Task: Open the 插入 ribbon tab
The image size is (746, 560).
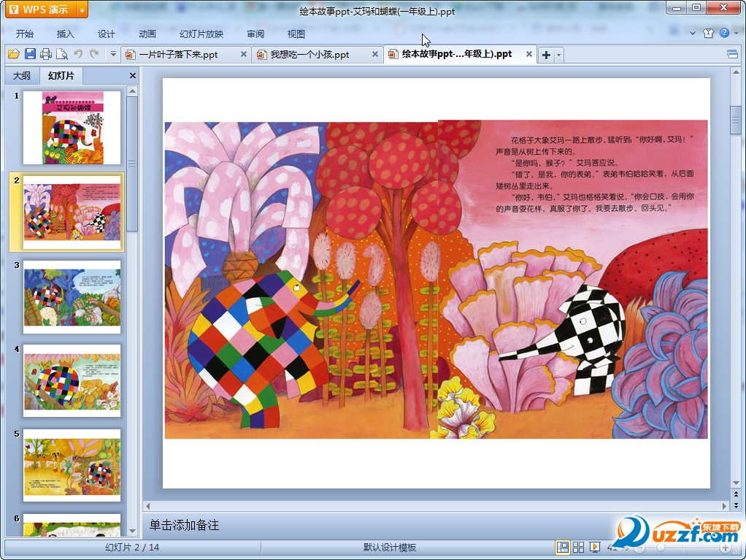Action: tap(65, 34)
